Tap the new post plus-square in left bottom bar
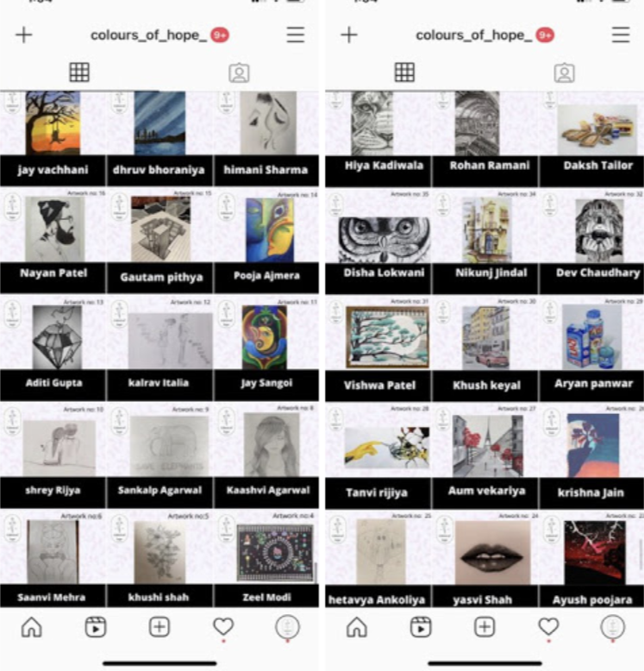This screenshot has width=644, height=671. tap(159, 627)
